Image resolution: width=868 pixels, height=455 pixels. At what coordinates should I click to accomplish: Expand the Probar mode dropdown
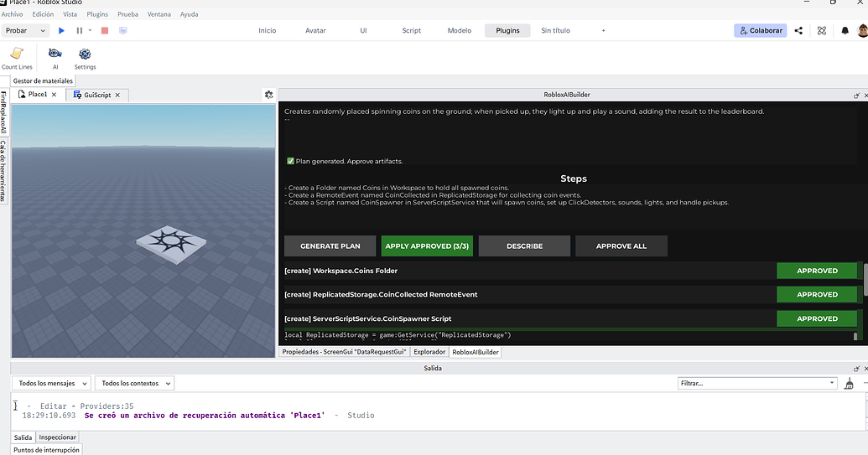pos(25,30)
